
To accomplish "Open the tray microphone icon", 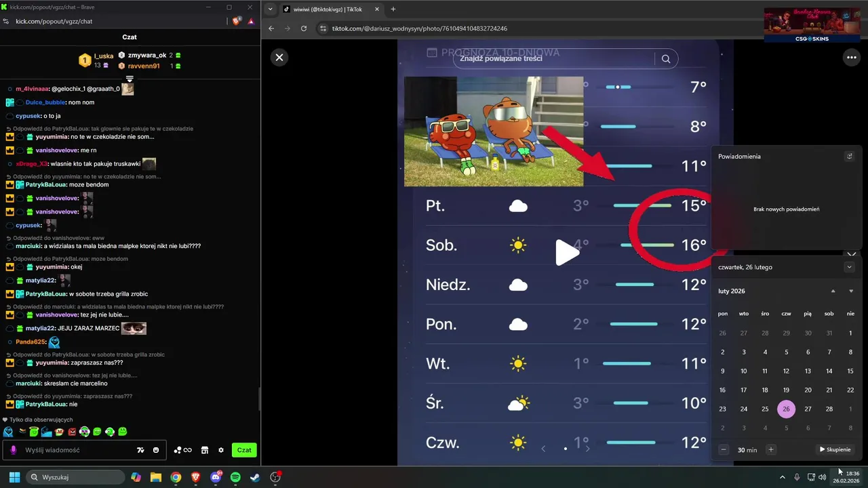I will click(x=797, y=477).
